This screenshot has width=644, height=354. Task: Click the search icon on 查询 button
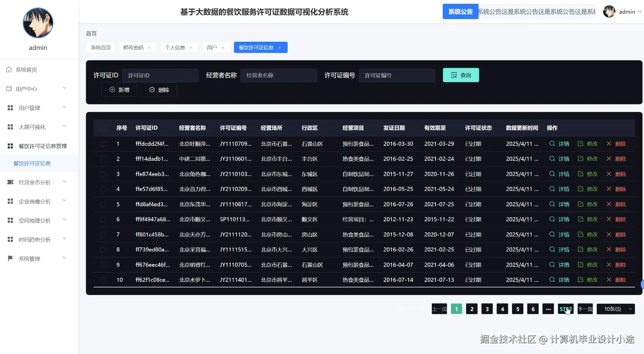pyautogui.click(x=454, y=75)
